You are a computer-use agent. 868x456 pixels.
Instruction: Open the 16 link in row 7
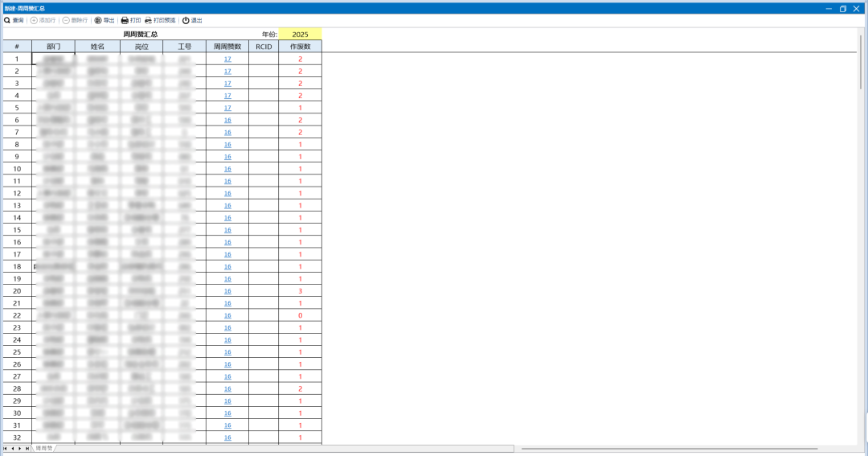click(227, 133)
